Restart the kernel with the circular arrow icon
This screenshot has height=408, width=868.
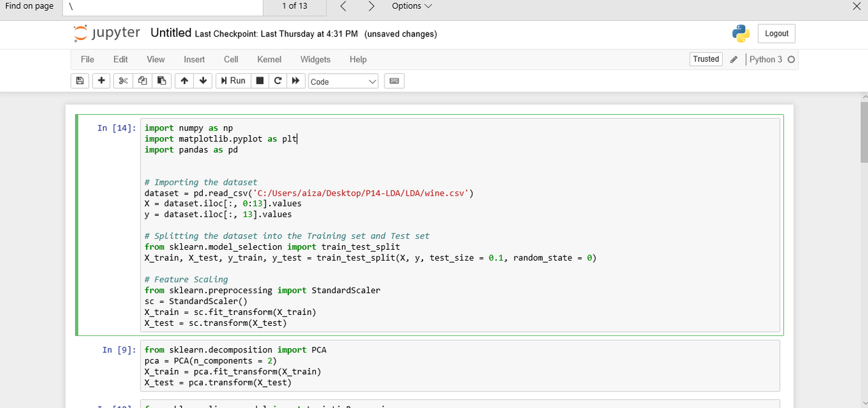tap(277, 81)
